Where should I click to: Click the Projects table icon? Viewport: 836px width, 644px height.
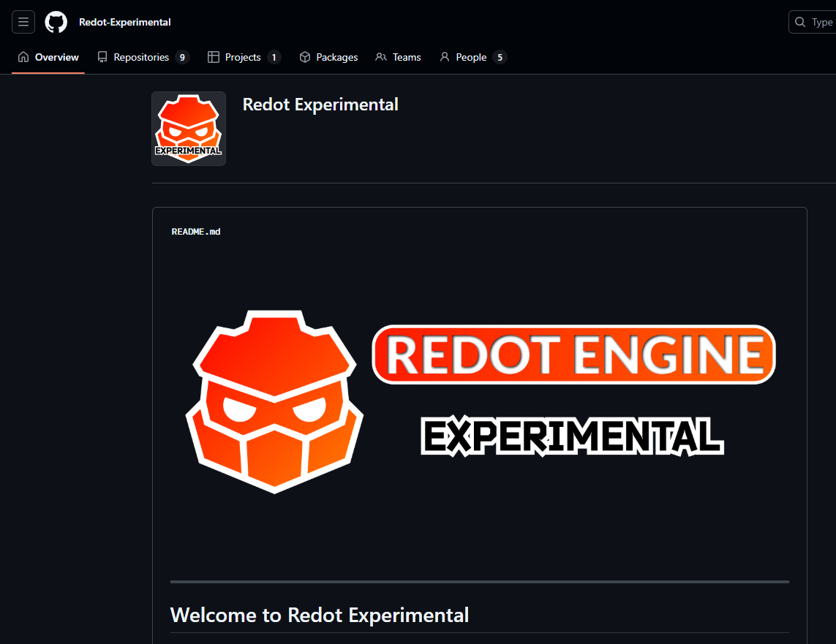pos(213,56)
